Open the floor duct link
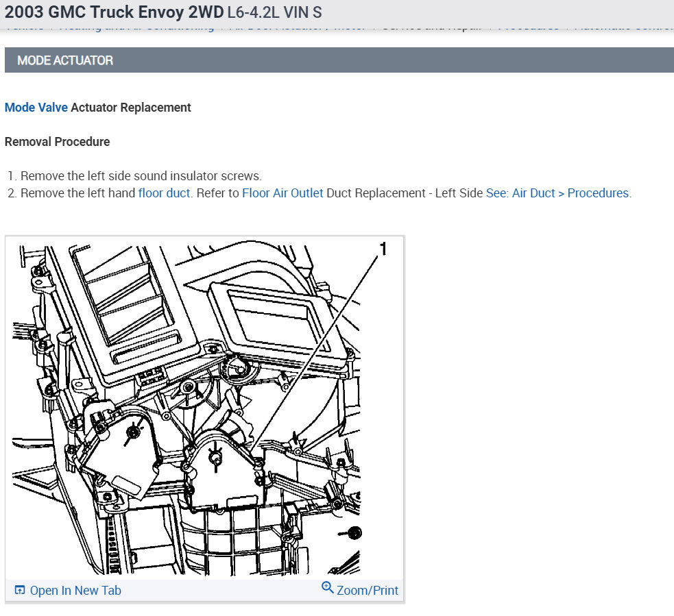 coord(164,193)
